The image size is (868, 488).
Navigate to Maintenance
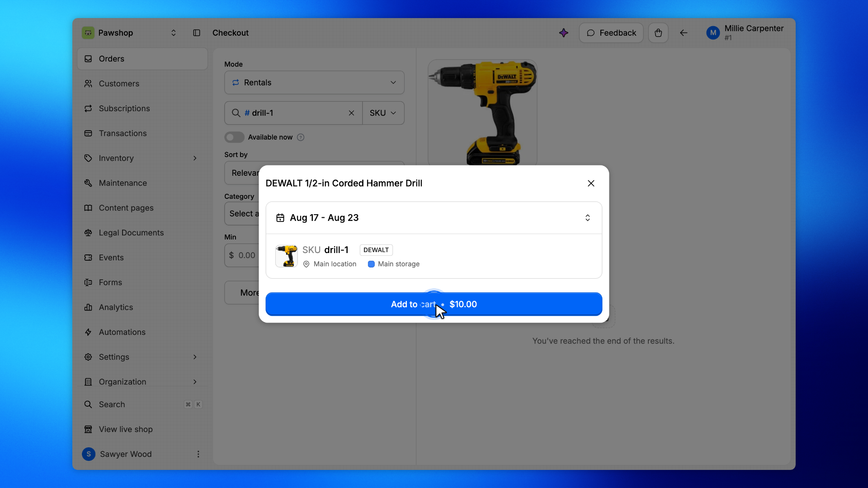[142, 183]
